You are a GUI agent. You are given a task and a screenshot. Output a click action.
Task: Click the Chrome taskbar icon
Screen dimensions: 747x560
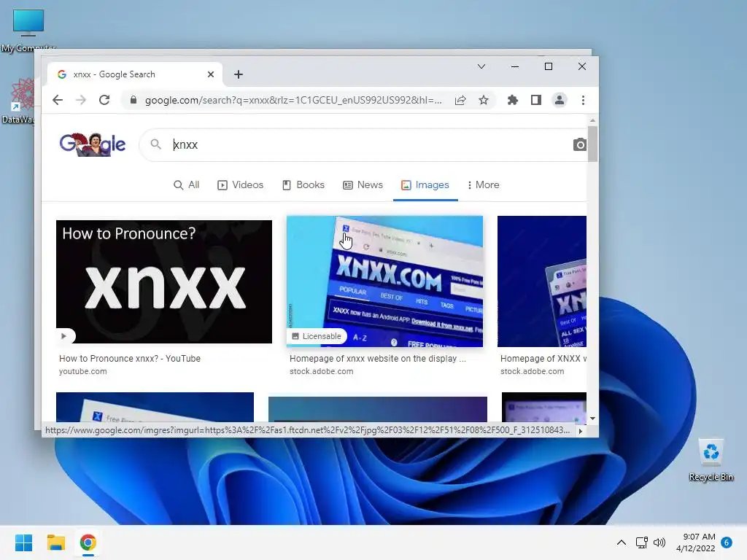[x=88, y=542]
